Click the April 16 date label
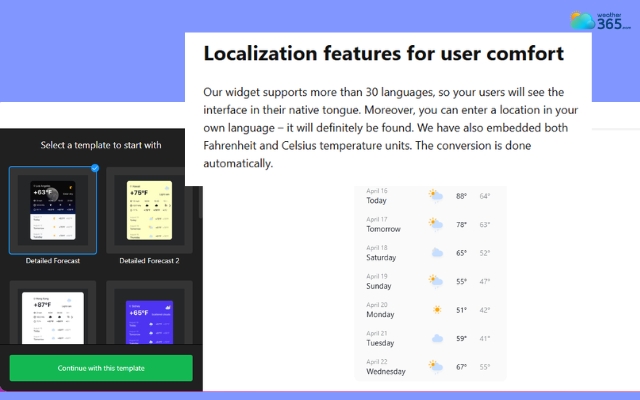 pyautogui.click(x=377, y=191)
